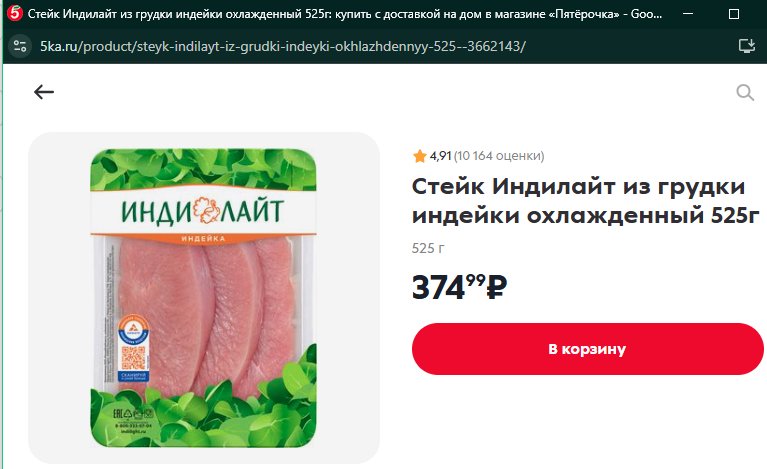Minimize the browser window
Viewport: 767px width, 469px height.
pyautogui.click(x=688, y=14)
